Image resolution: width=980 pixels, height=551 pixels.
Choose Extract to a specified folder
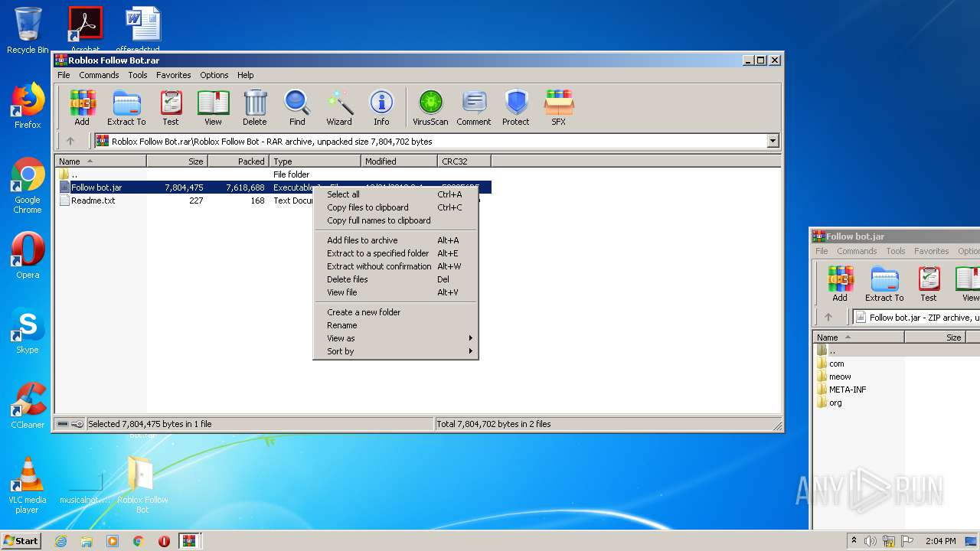point(396,253)
